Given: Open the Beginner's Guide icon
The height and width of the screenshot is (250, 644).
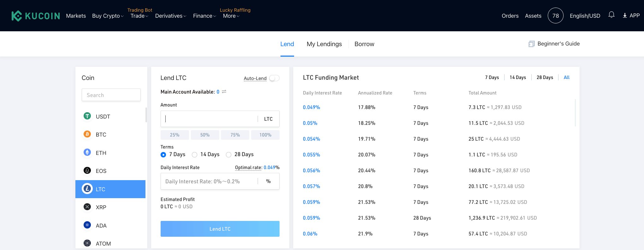Looking at the screenshot, I should pyautogui.click(x=532, y=44).
